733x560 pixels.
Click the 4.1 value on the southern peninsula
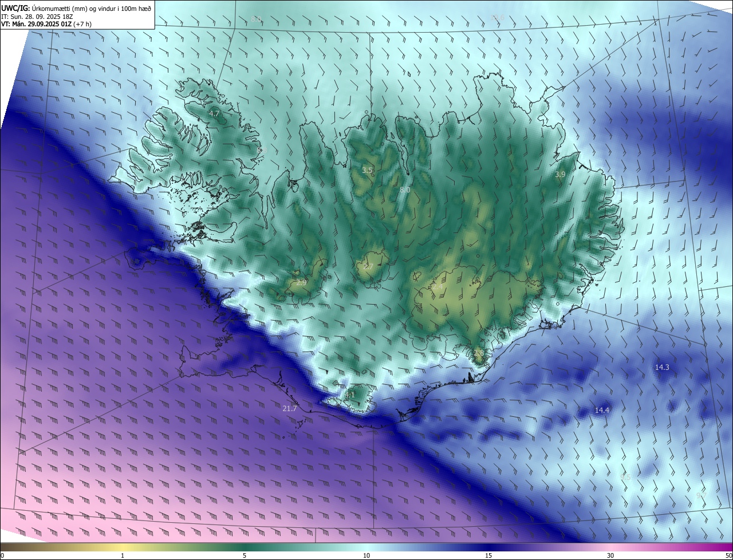click(350, 395)
